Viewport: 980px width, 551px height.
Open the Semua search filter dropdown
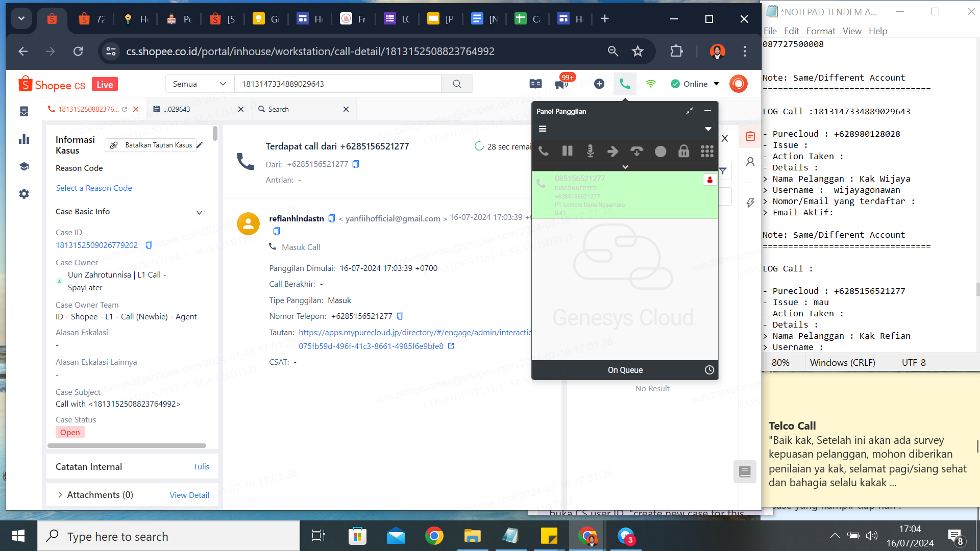(200, 84)
